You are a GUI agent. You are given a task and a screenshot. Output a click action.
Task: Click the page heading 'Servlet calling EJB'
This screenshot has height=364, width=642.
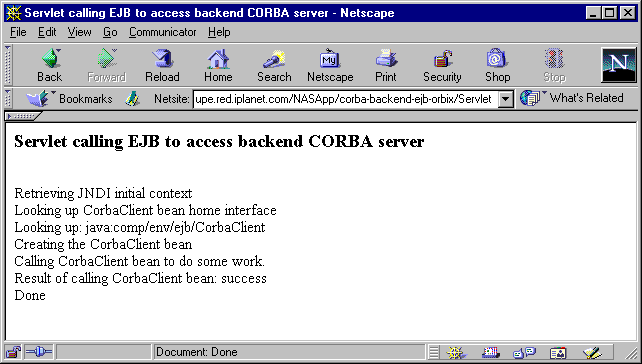(x=219, y=142)
